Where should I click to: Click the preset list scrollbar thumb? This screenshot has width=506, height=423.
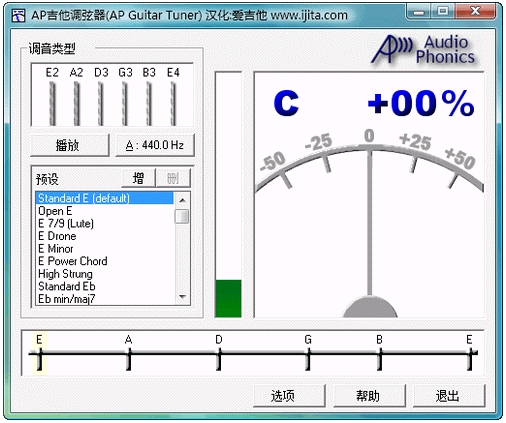(182, 216)
